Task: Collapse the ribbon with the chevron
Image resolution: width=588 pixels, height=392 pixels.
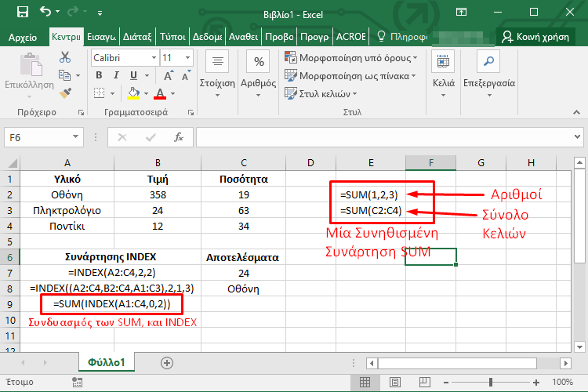Action: click(x=577, y=112)
